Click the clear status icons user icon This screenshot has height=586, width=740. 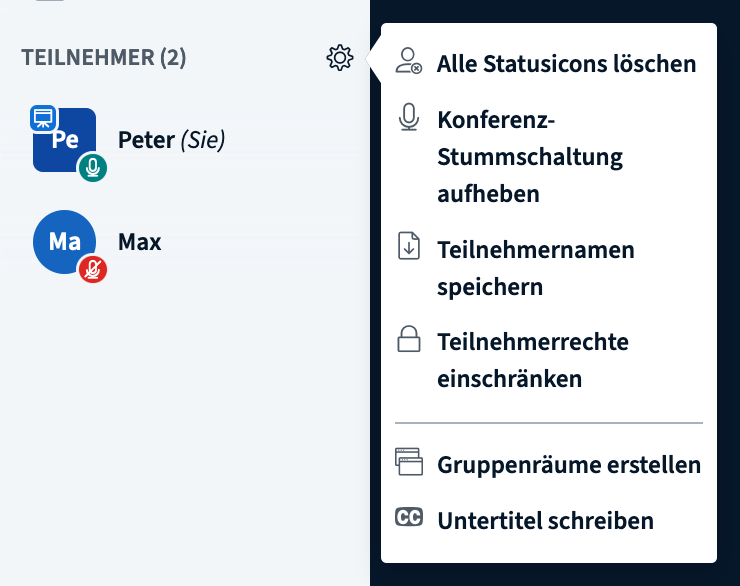[409, 61]
